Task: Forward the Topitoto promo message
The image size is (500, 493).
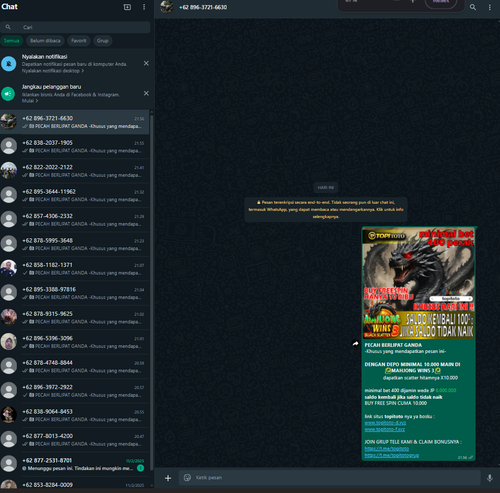Action: click(355, 343)
